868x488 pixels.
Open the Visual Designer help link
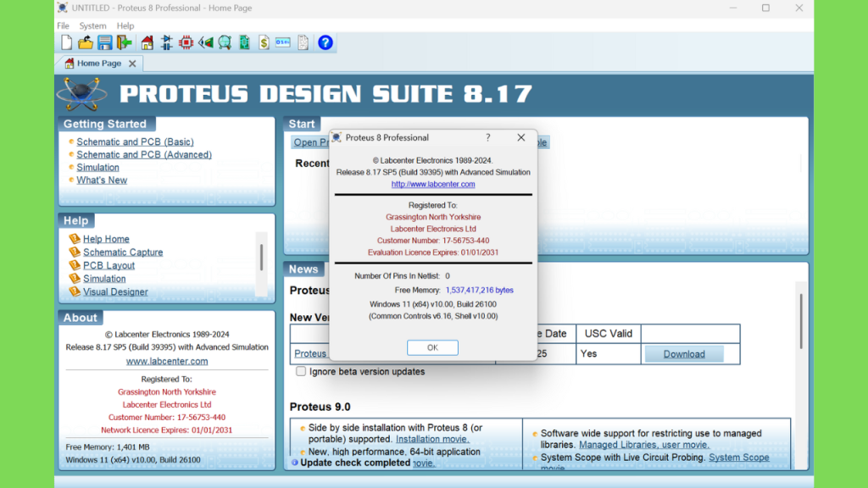point(115,291)
